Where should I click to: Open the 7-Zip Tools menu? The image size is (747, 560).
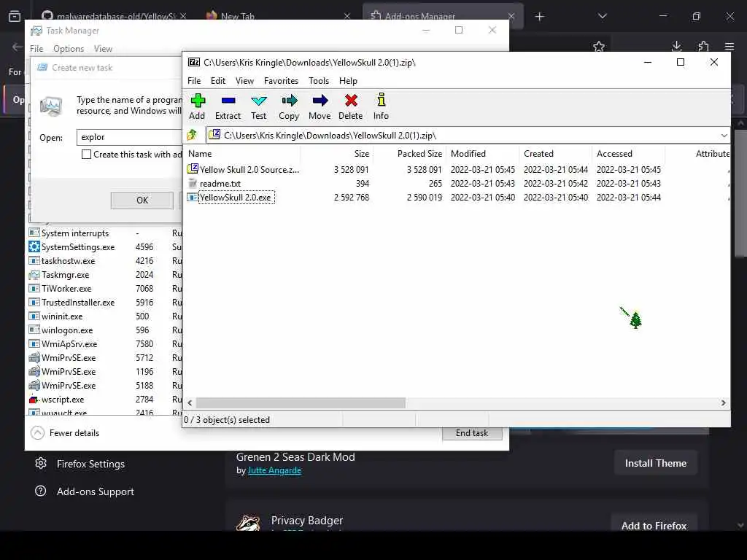pyautogui.click(x=319, y=81)
